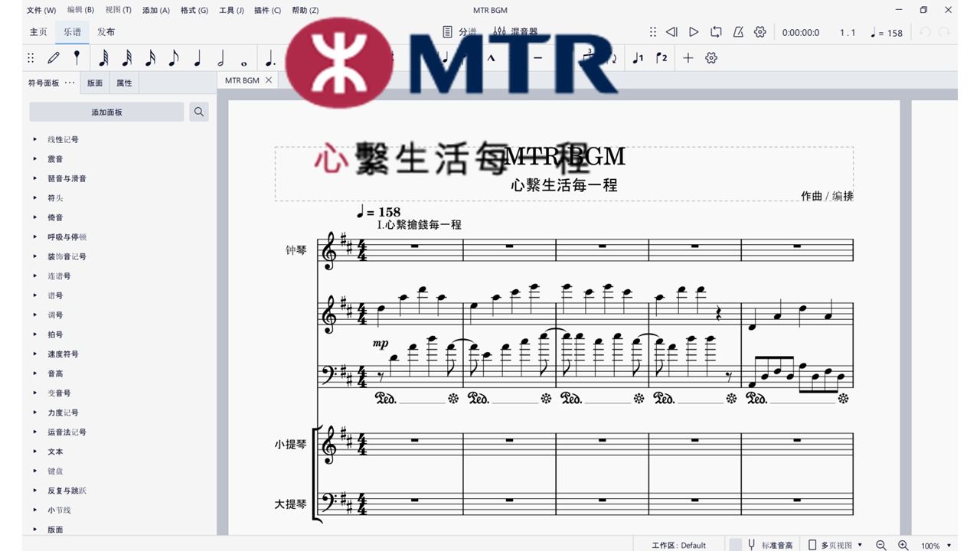The width and height of the screenshot is (980, 551).
Task: Open the 插件 (C) menu
Action: coord(267,10)
